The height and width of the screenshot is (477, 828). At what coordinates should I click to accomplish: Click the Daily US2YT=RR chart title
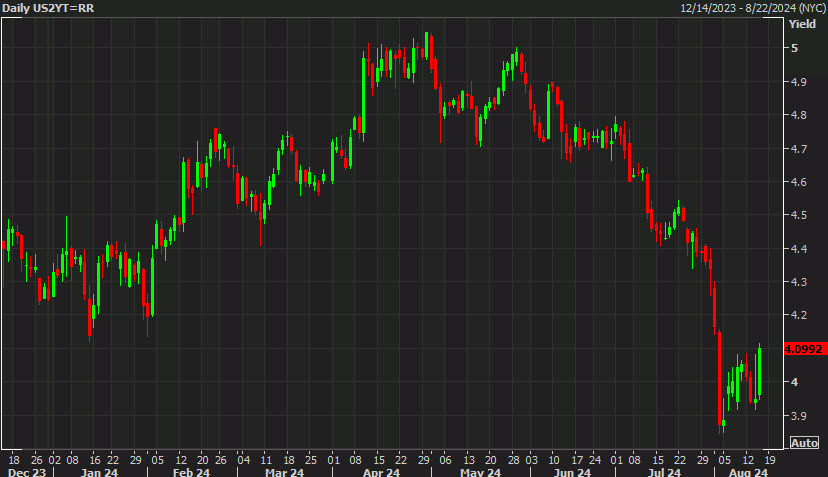tap(48, 8)
